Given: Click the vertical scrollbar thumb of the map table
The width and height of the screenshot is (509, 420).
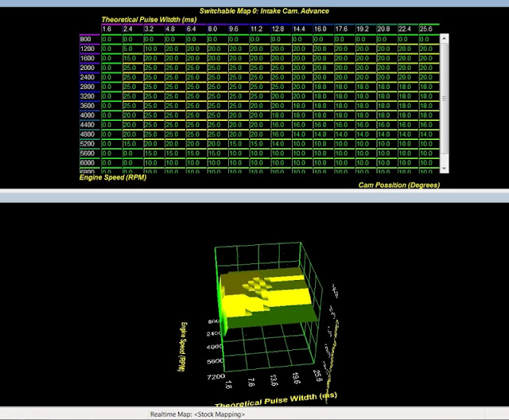Looking at the screenshot, I should tap(444, 99).
